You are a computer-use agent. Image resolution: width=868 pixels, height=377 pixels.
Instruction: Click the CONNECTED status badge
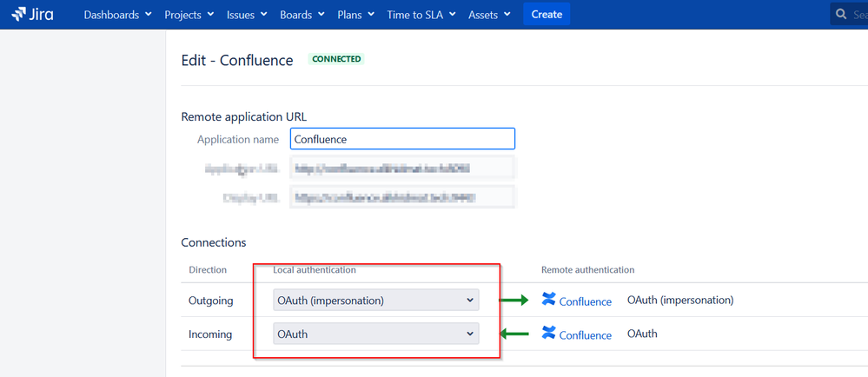(336, 59)
